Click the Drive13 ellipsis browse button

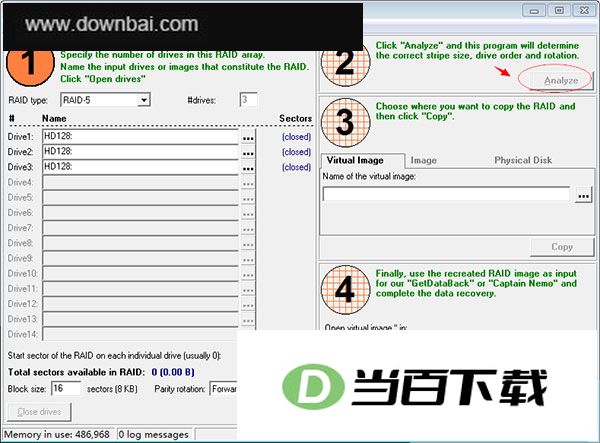(248, 320)
